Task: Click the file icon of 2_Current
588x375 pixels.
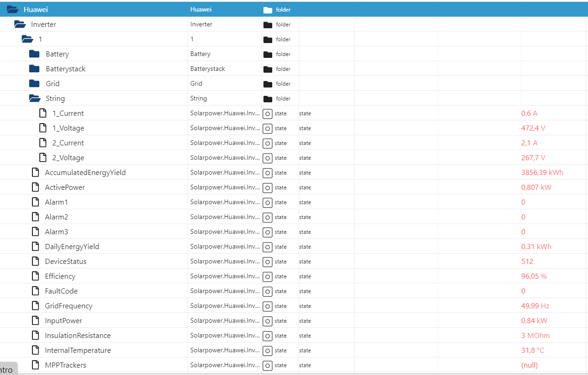Action: coord(43,143)
